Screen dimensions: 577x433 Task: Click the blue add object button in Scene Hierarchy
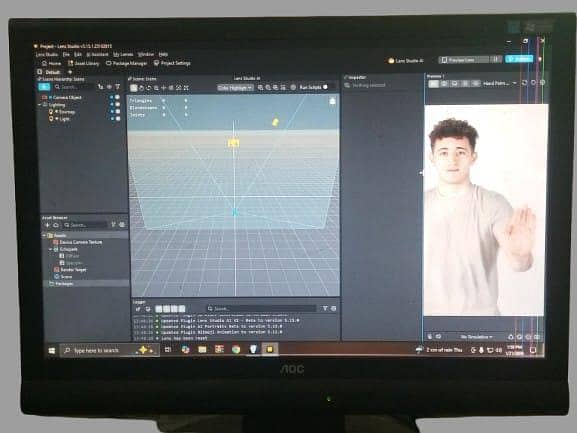coord(44,87)
